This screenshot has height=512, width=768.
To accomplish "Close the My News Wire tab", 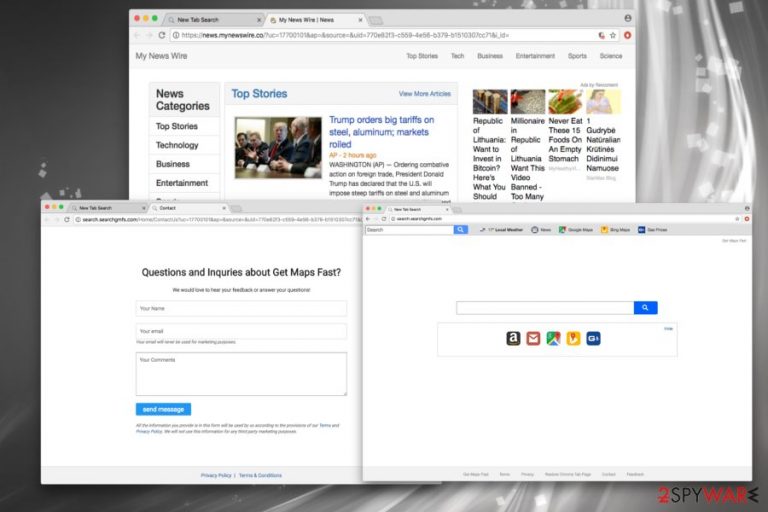I will [x=360, y=20].
